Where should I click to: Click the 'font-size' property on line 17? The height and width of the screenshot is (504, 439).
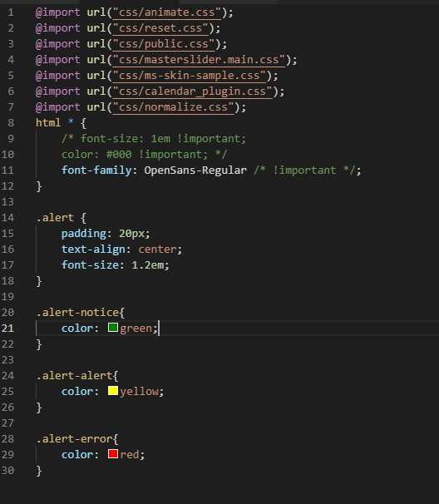tap(90, 264)
